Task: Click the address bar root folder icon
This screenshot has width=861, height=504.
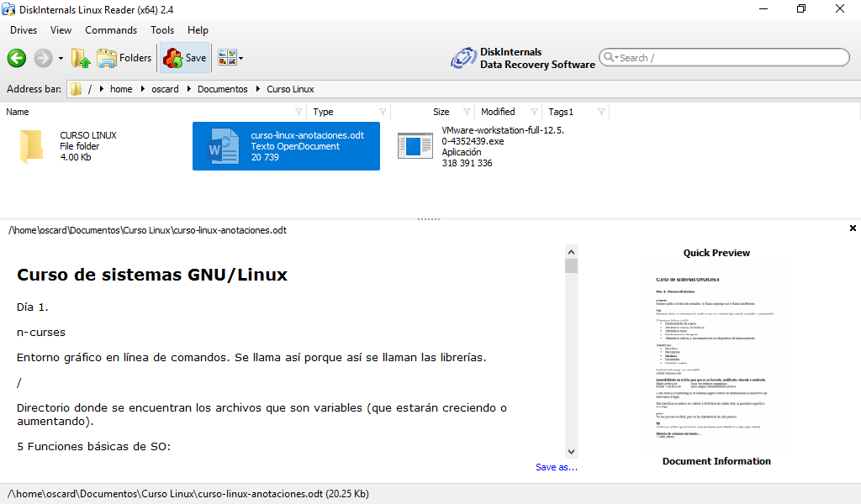Action: point(76,89)
